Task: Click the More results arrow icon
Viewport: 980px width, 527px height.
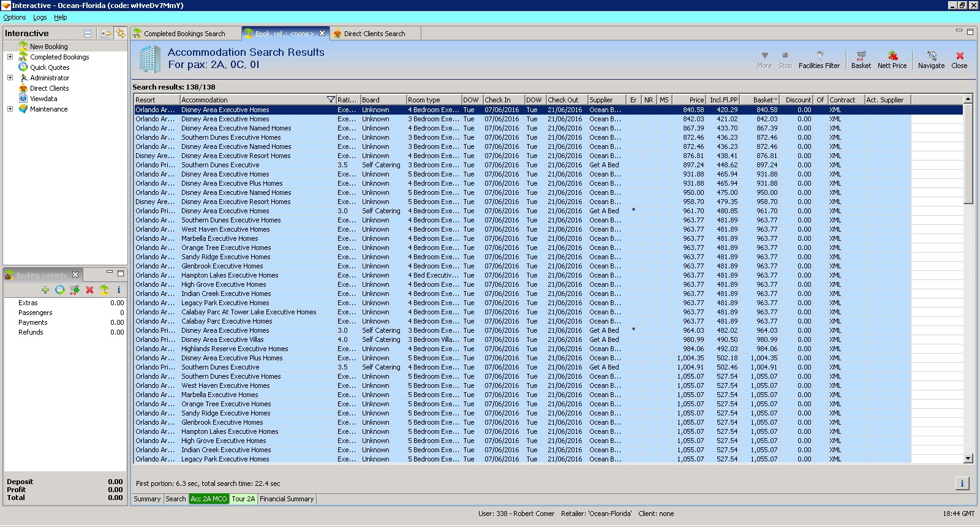Action: pos(764,59)
